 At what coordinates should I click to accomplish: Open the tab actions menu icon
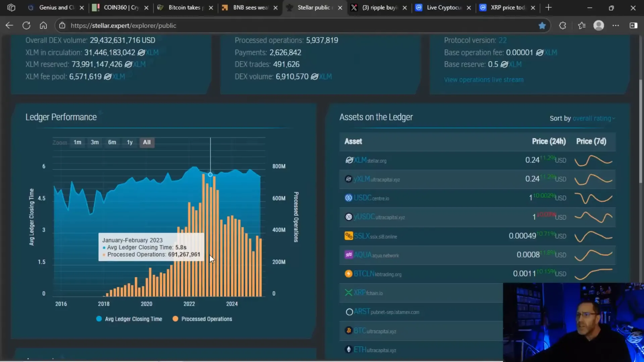coord(11,7)
